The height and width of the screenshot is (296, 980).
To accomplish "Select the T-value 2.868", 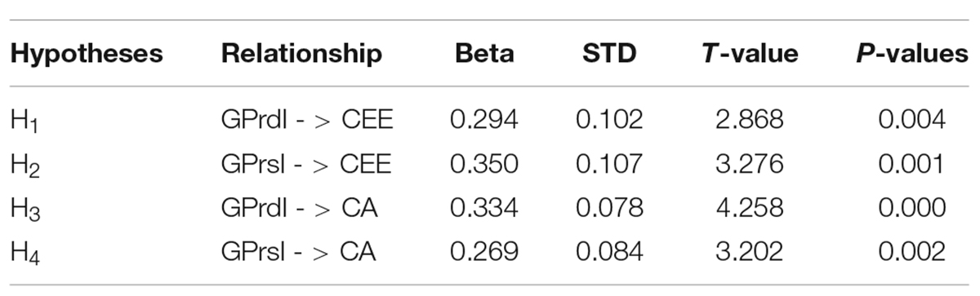I will click(749, 121).
